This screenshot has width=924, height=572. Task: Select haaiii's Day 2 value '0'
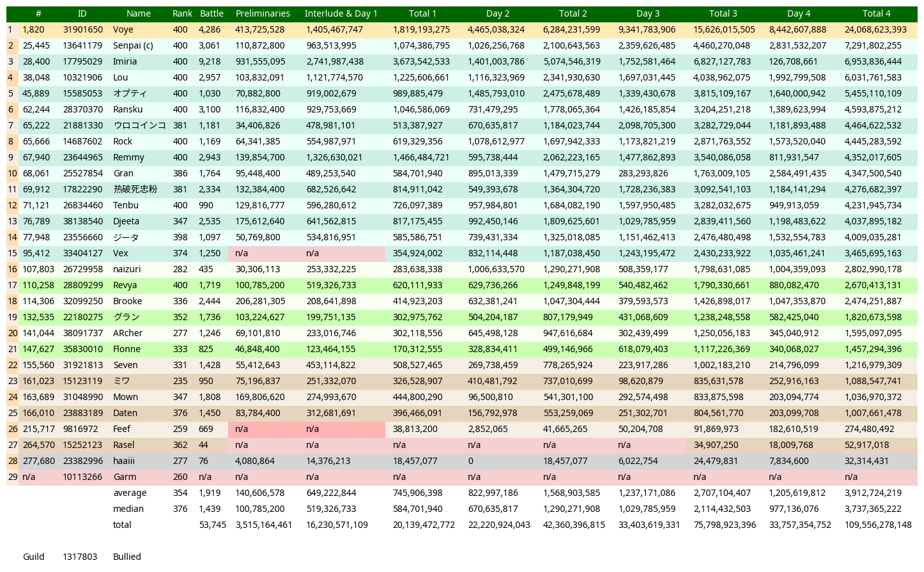coord(471,461)
